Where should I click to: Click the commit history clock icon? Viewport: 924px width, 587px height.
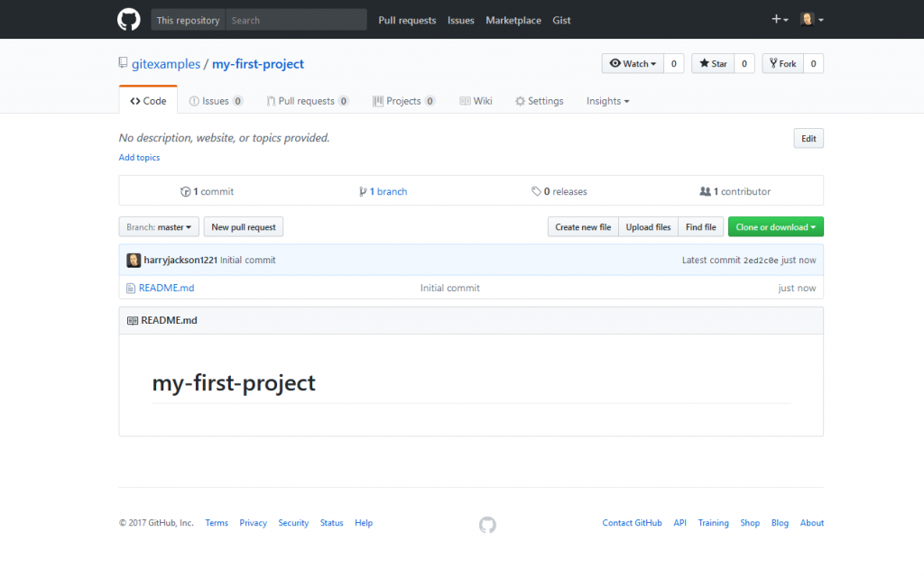188,191
